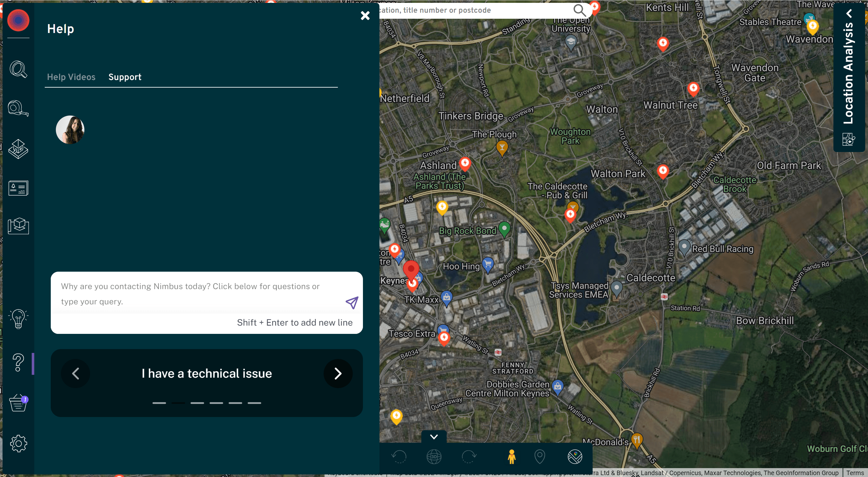Open the tape measure tool
This screenshot has height=477, width=868.
[x=18, y=109]
